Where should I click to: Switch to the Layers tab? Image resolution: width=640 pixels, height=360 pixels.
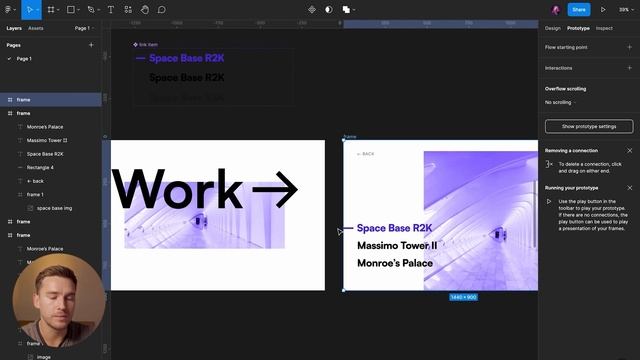pos(14,28)
